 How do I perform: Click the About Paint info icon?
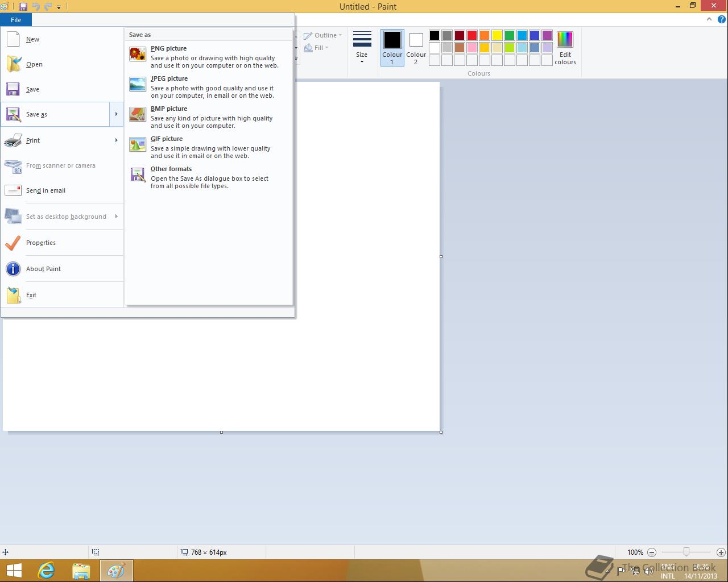tap(13, 269)
